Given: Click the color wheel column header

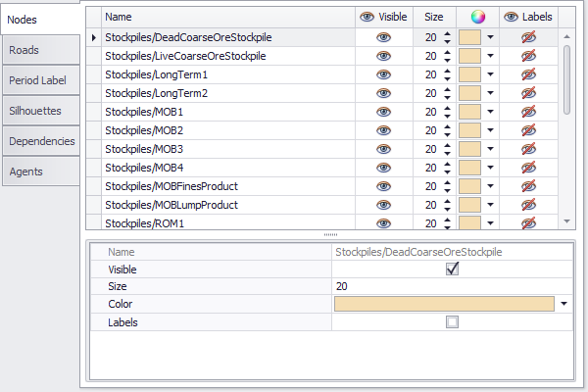Looking at the screenshot, I should click(478, 17).
